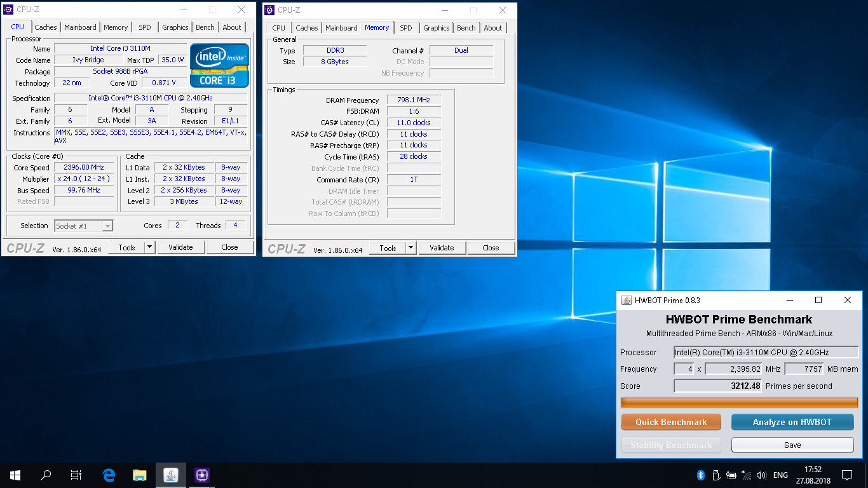Image resolution: width=868 pixels, height=488 pixels.
Task: Select Mainboard tab in right CPU-Z window
Action: pos(342,28)
